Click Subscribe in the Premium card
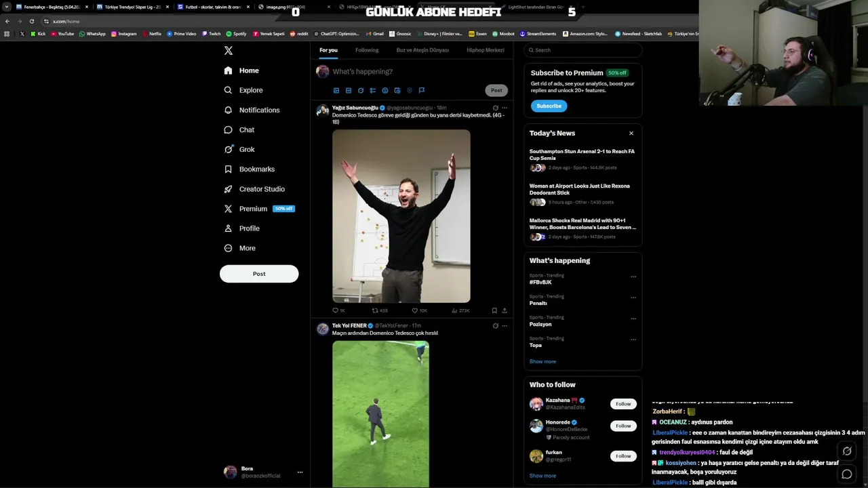Image resolution: width=868 pixels, height=488 pixels. tap(549, 106)
